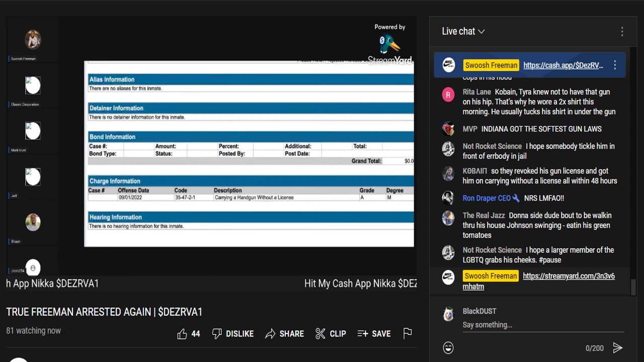Viewport: 644px width, 362px height.
Task: Click the StreamYard duck logo
Action: coord(389,44)
